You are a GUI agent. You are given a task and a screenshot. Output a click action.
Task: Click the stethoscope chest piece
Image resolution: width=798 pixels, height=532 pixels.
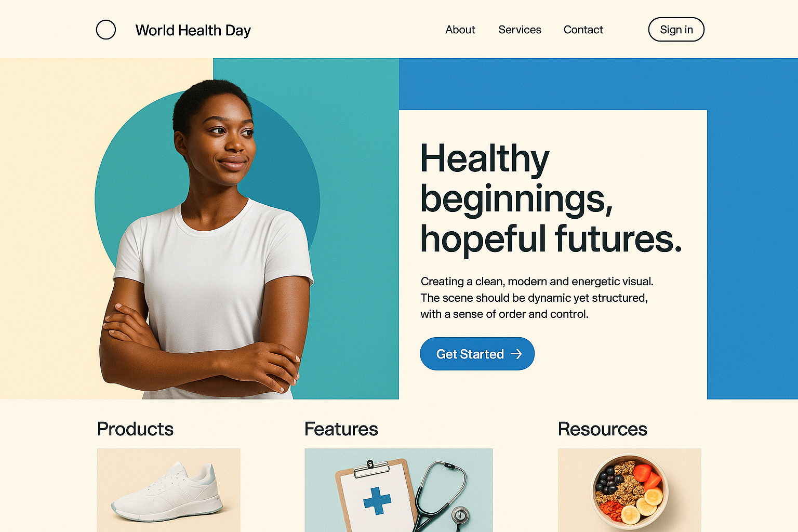pyautogui.click(x=460, y=515)
